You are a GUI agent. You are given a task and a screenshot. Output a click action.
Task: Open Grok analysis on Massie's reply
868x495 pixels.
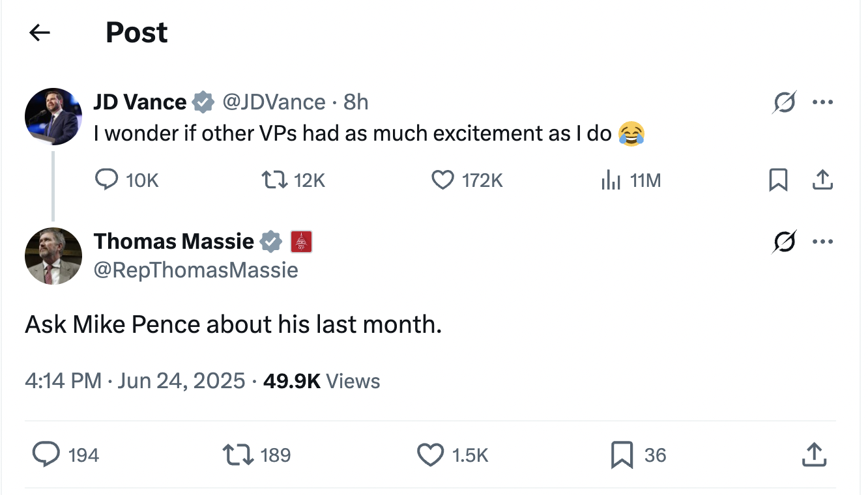(785, 241)
